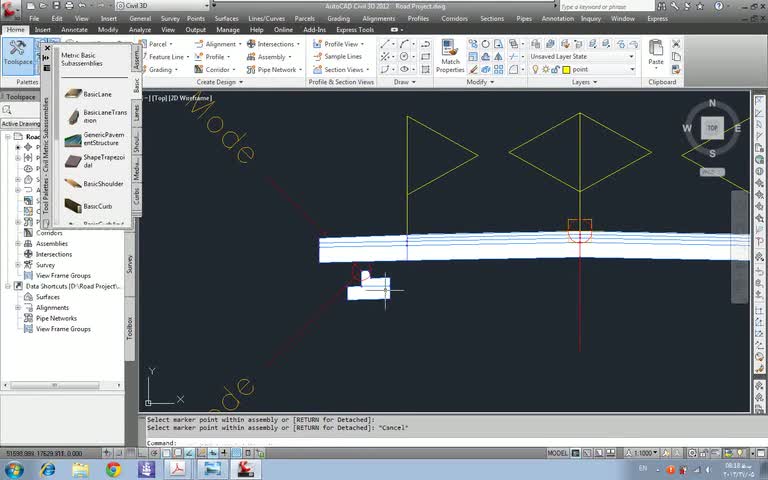This screenshot has width=768, height=480.
Task: Click the Sample Lines tool
Action: (338, 57)
